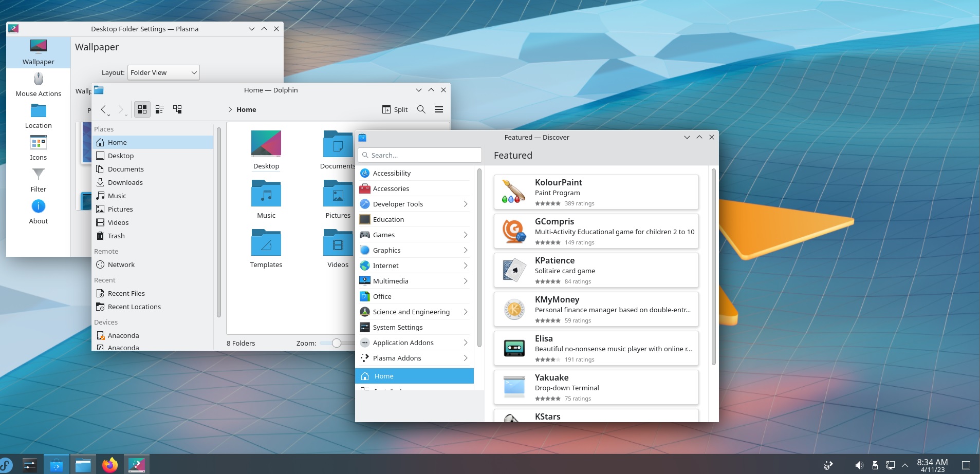This screenshot has height=474, width=980.
Task: Open Dolphin hamburger menu
Action: click(439, 109)
